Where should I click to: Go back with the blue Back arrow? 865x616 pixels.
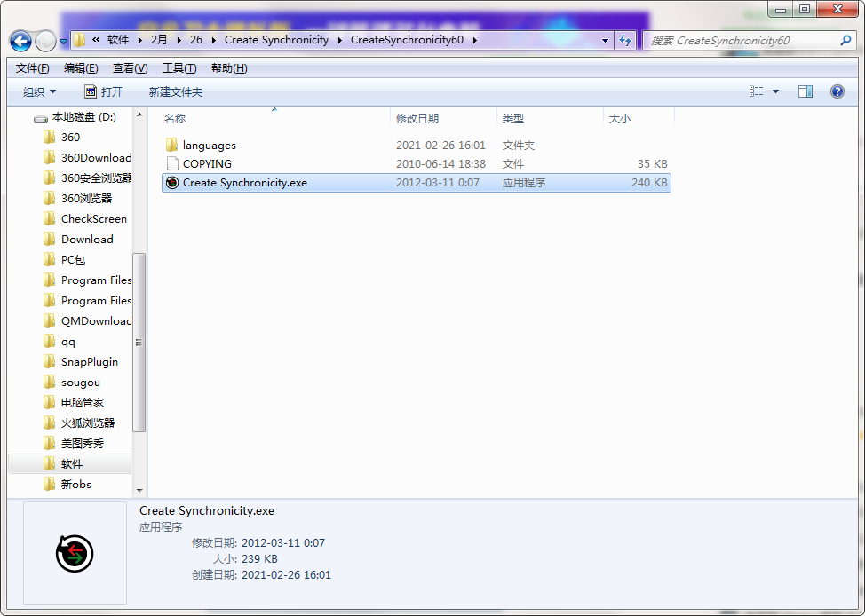point(21,41)
